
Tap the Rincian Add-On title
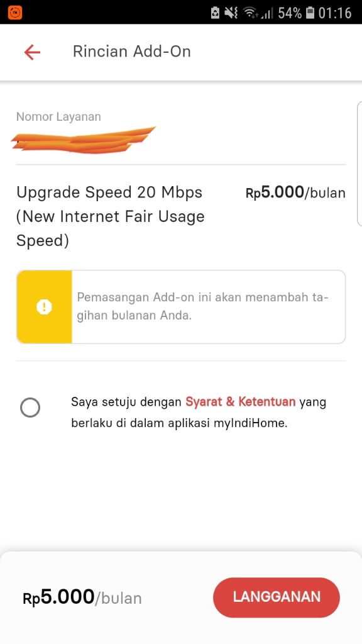coord(131,52)
